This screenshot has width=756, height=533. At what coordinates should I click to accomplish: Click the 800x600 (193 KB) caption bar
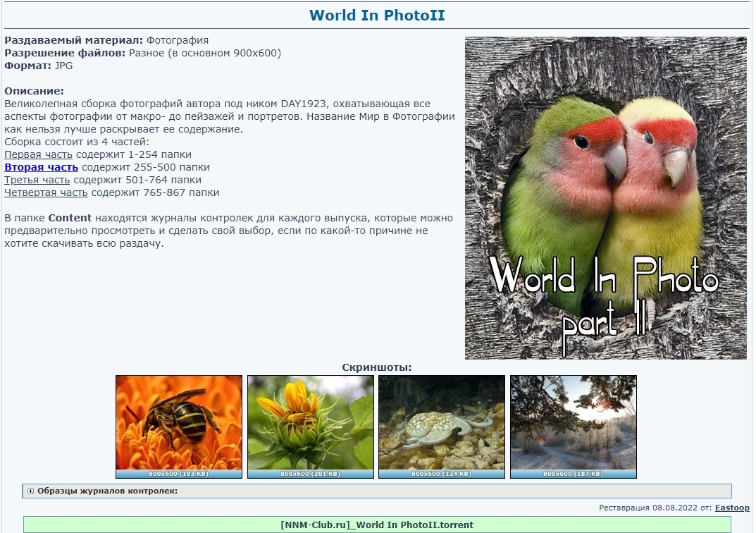click(x=178, y=474)
